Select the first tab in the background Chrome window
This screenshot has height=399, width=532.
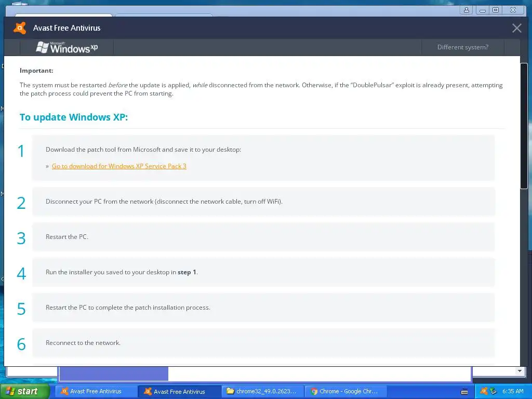(x=64, y=15)
